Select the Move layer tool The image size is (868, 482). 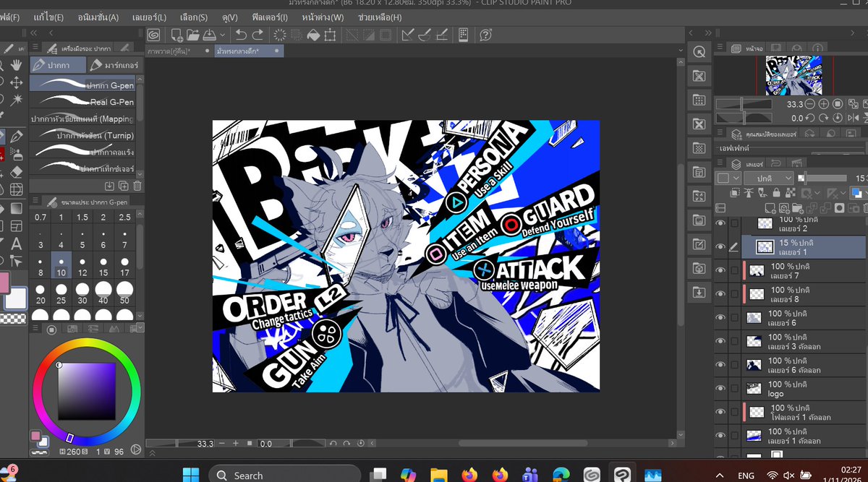tap(17, 82)
